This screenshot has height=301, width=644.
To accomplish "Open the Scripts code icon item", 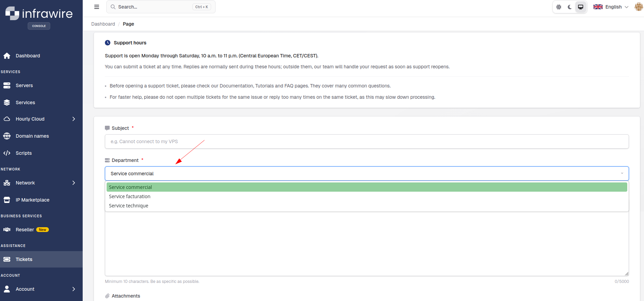I will pyautogui.click(x=41, y=153).
